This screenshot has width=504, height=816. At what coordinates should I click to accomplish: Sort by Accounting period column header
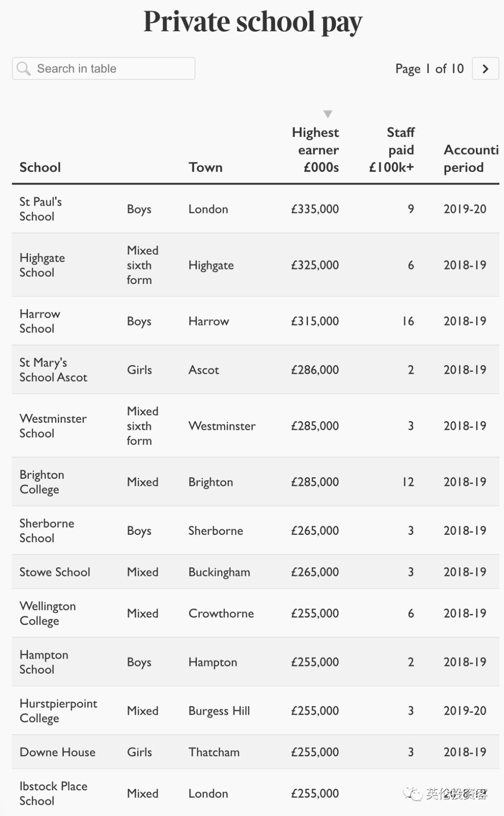(470, 158)
